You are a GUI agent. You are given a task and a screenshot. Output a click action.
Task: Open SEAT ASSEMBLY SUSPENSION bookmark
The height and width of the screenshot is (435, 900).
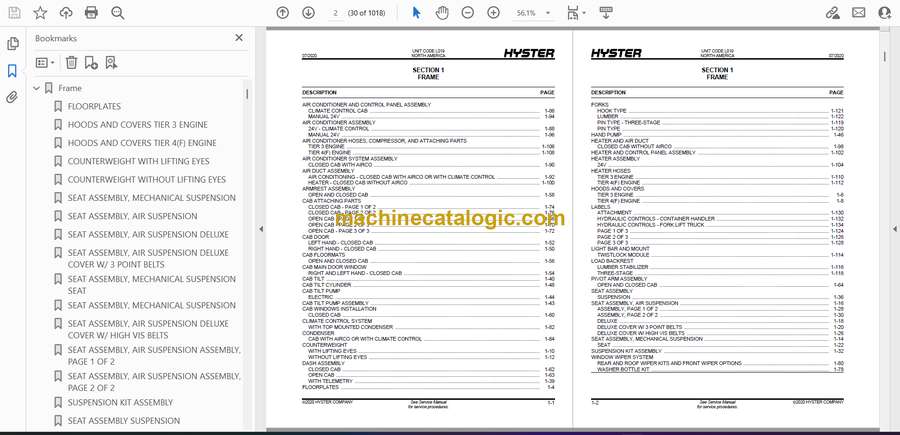[124, 421]
